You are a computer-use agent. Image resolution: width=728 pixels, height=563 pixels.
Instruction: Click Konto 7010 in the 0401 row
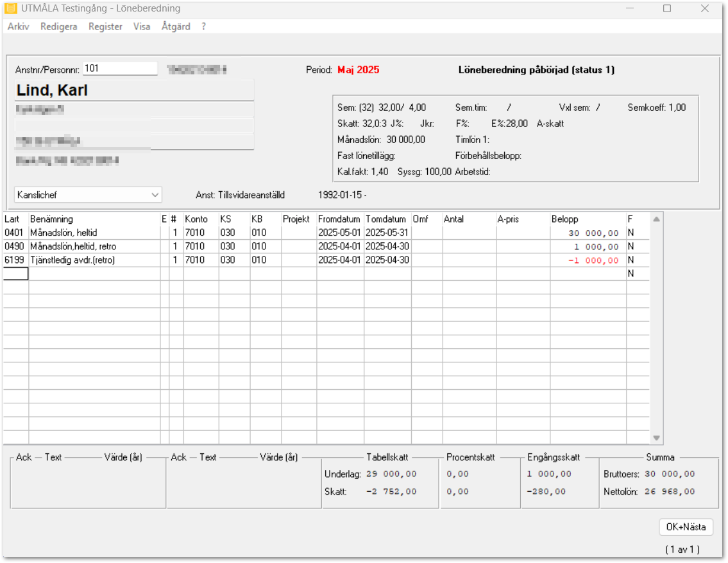[x=194, y=233]
